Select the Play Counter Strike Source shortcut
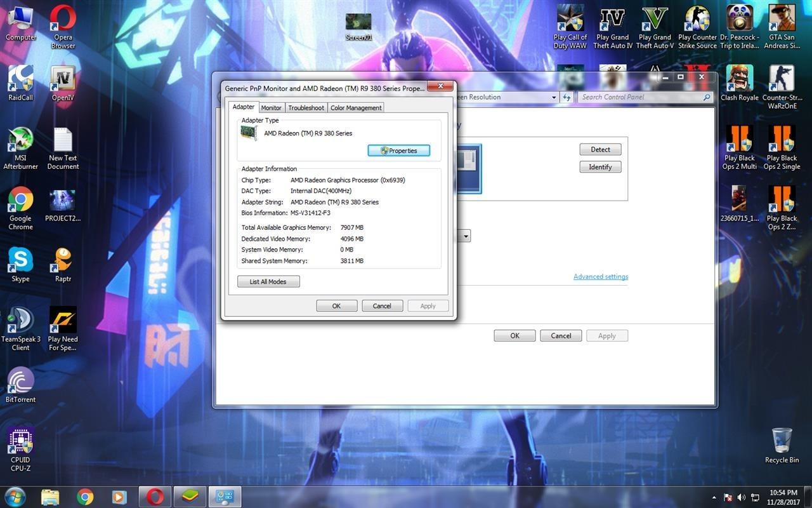This screenshot has width=812, height=508. pos(697,26)
